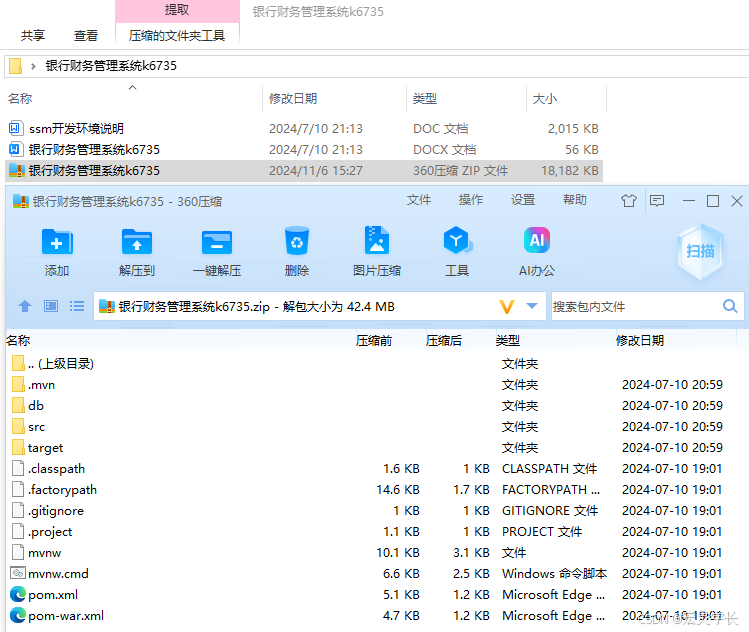749x632 pixels.
Task: Click the feedback message icon in the title bar
Action: [x=657, y=201]
